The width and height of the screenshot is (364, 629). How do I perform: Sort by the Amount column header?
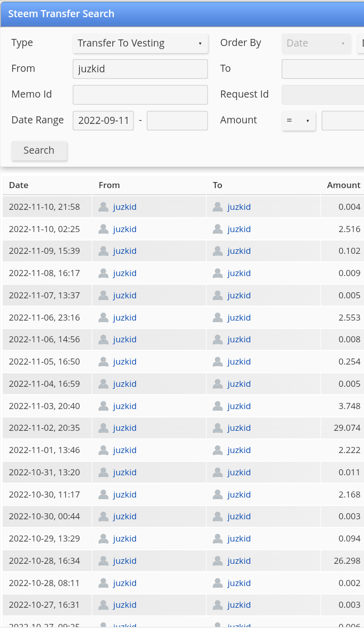coord(344,185)
